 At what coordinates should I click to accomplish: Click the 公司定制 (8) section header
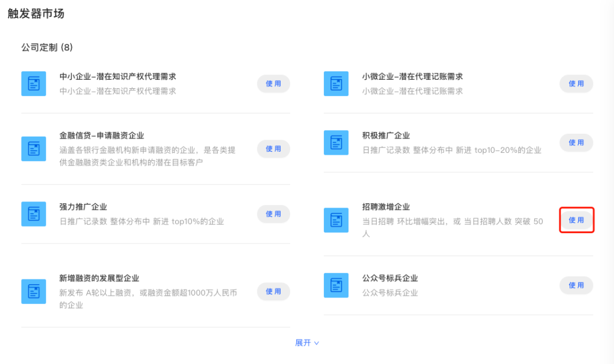(x=47, y=47)
